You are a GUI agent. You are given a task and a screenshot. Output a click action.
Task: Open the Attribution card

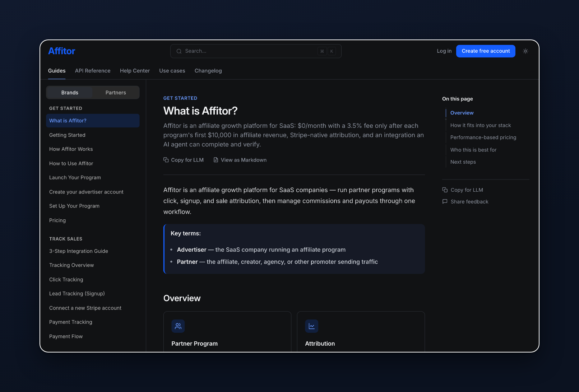pos(361,332)
